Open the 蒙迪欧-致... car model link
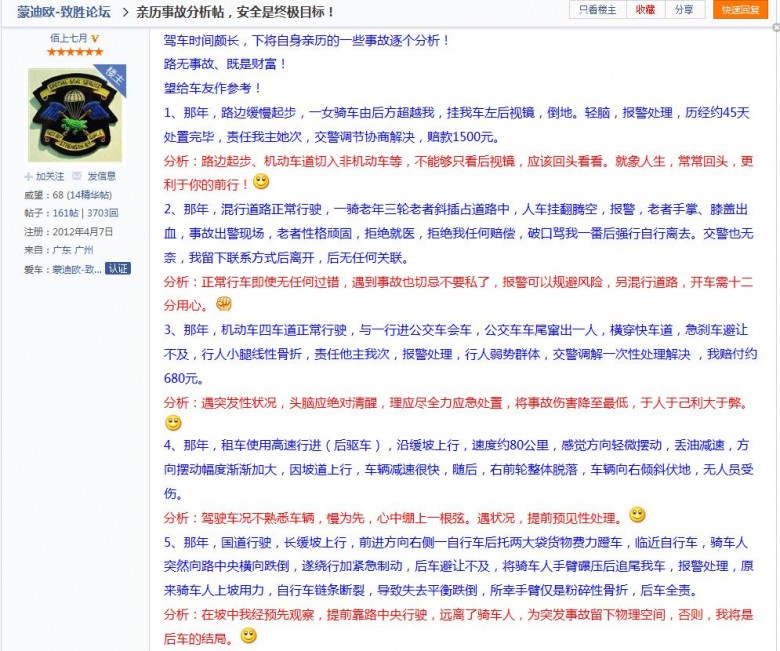This screenshot has height=651, width=780. (77, 268)
